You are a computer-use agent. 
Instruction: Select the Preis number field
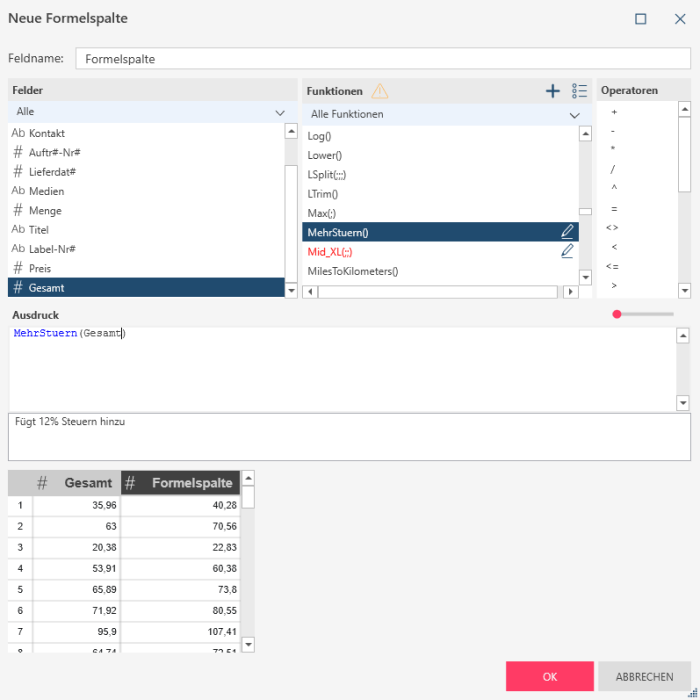click(x=40, y=268)
